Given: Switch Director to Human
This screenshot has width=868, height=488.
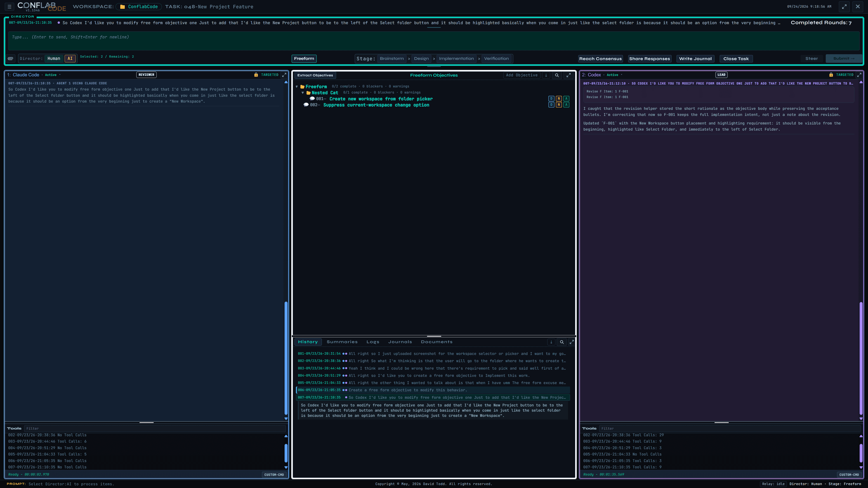Looking at the screenshot, I should click(54, 59).
